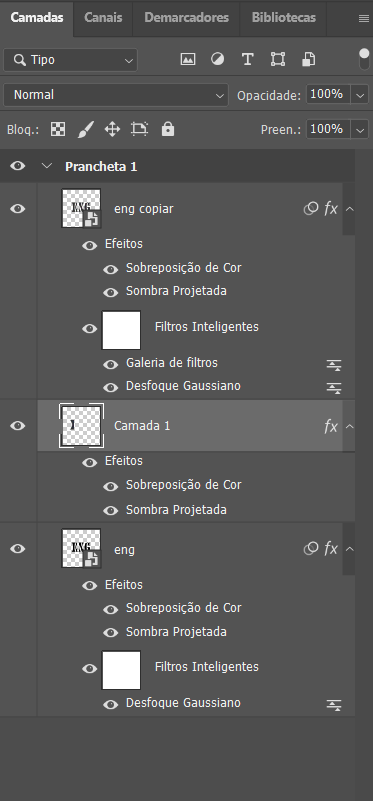Screen dimensions: 373x801
Task: Lock image pixels brush icon
Action: (x=85, y=130)
